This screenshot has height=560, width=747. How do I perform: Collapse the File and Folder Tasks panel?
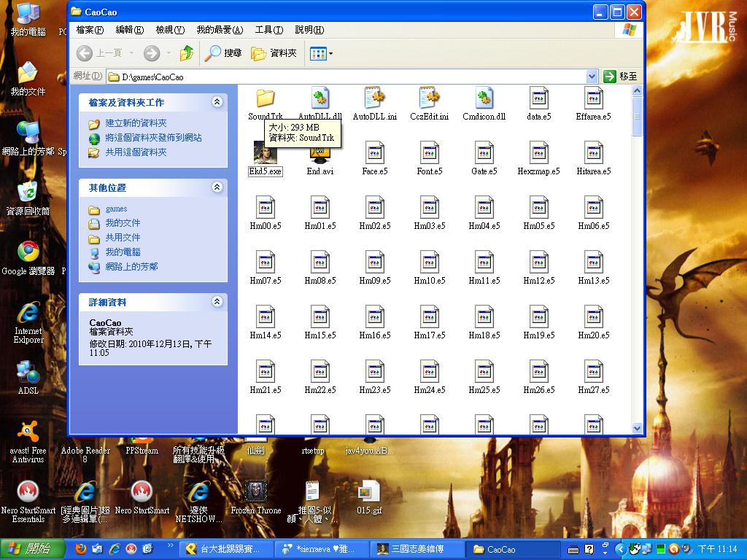click(217, 103)
